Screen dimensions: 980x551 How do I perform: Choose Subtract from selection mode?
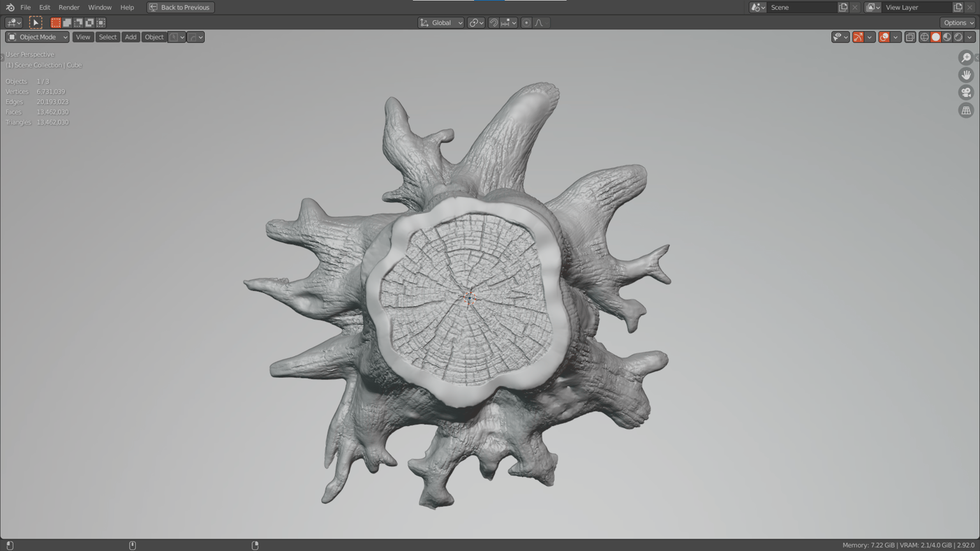coord(78,22)
